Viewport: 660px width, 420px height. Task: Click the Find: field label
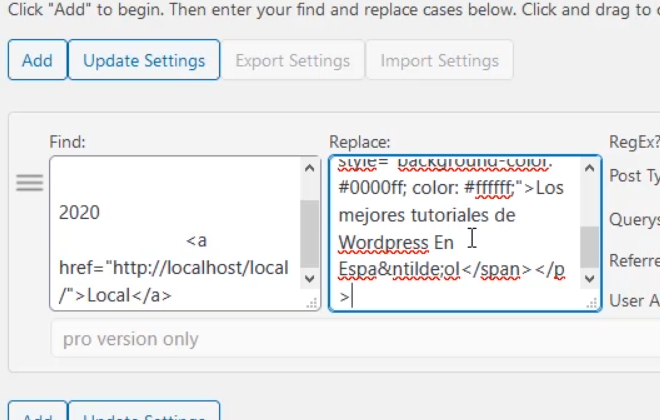68,142
